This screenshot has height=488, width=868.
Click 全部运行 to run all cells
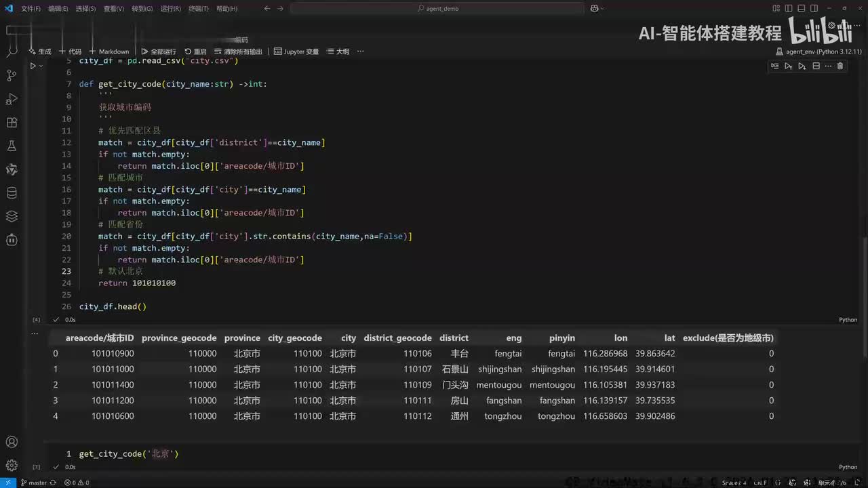pyautogui.click(x=159, y=52)
